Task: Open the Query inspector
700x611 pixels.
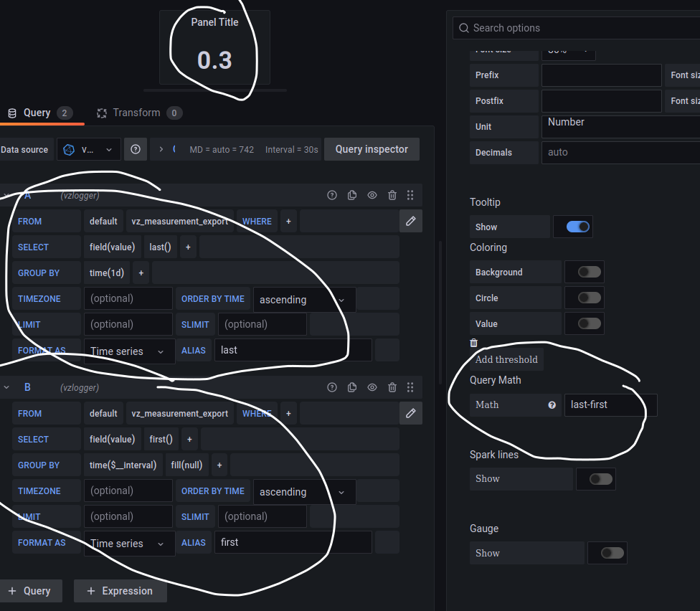Action: [372, 149]
